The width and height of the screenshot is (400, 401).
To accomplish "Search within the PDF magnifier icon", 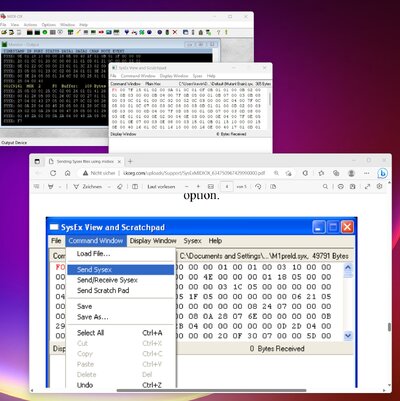I will click(x=325, y=186).
